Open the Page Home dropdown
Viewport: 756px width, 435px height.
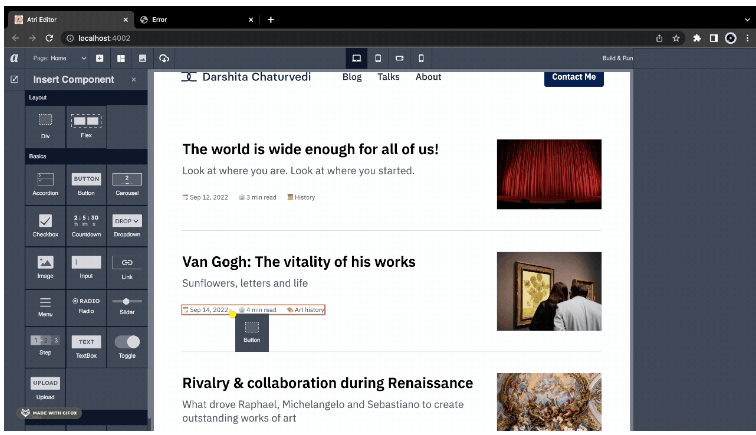click(x=60, y=58)
